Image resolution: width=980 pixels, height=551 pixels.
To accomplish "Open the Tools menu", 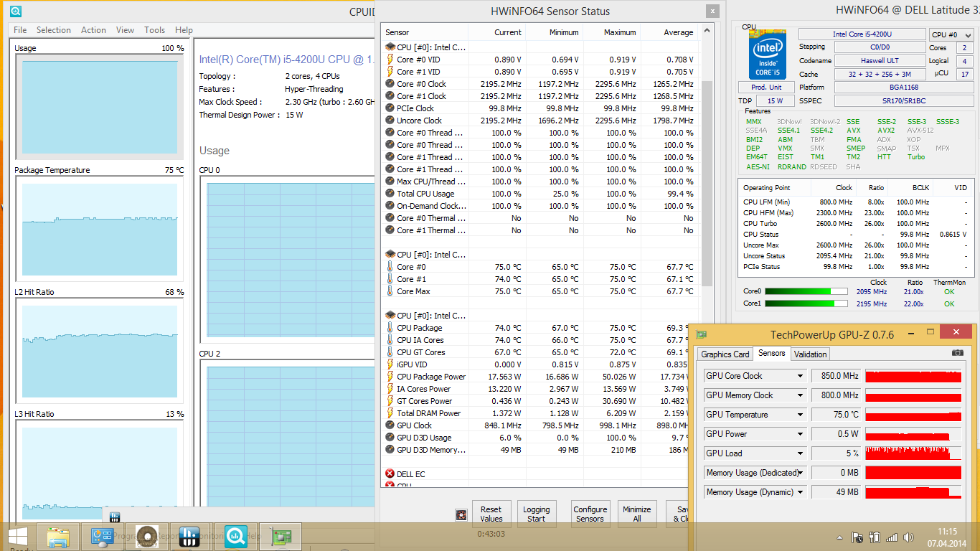I will pyautogui.click(x=155, y=30).
